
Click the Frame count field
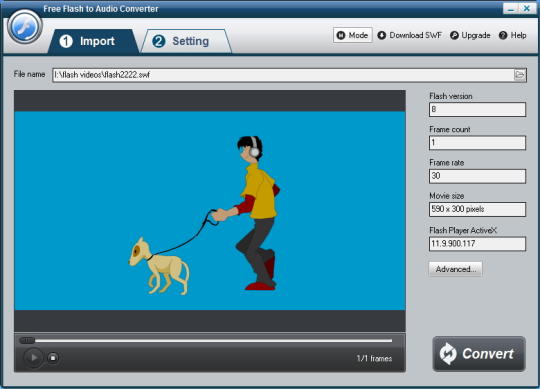[x=477, y=143]
